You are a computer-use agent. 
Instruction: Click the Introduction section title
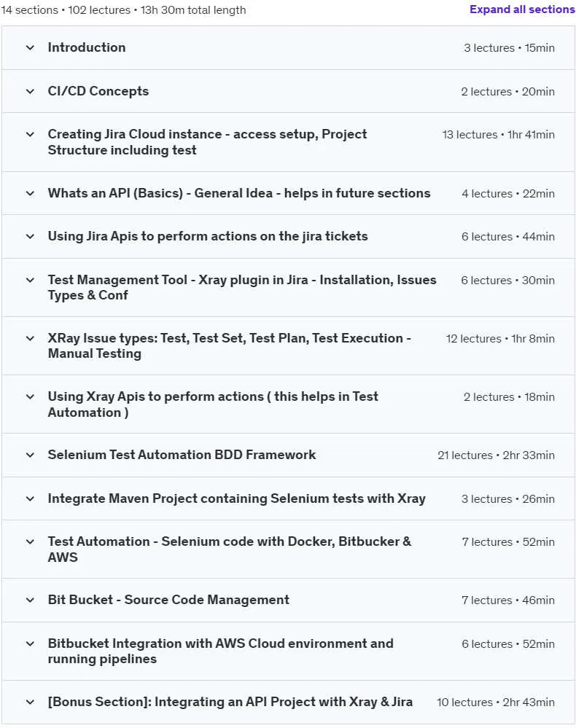click(86, 47)
